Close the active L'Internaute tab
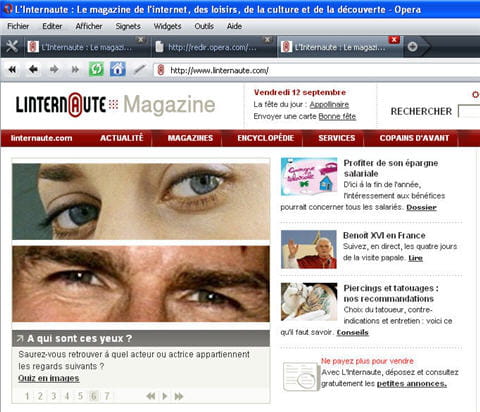The width and height of the screenshot is (480, 412). click(x=394, y=39)
